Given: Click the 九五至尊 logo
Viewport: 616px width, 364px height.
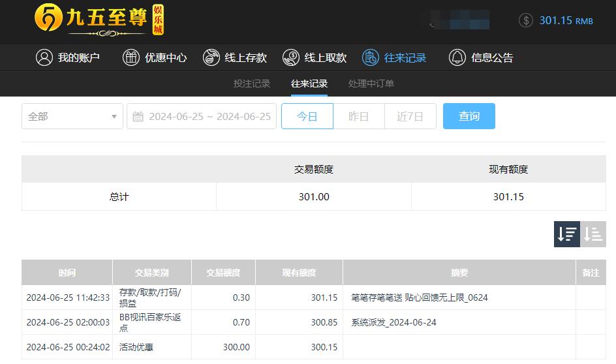Looking at the screenshot, I should coord(99,20).
